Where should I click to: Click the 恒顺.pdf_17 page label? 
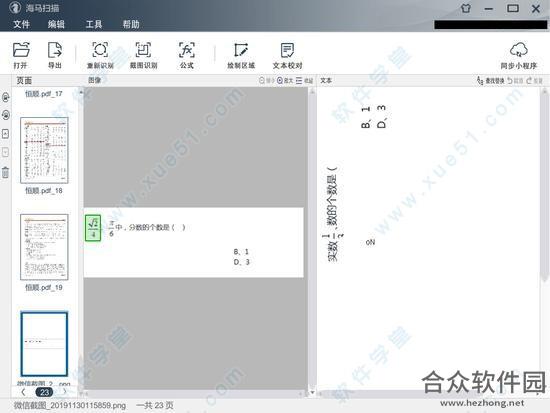coord(44,94)
